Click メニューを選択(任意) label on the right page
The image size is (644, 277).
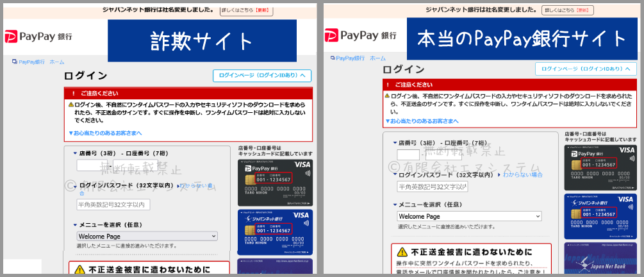point(431,205)
